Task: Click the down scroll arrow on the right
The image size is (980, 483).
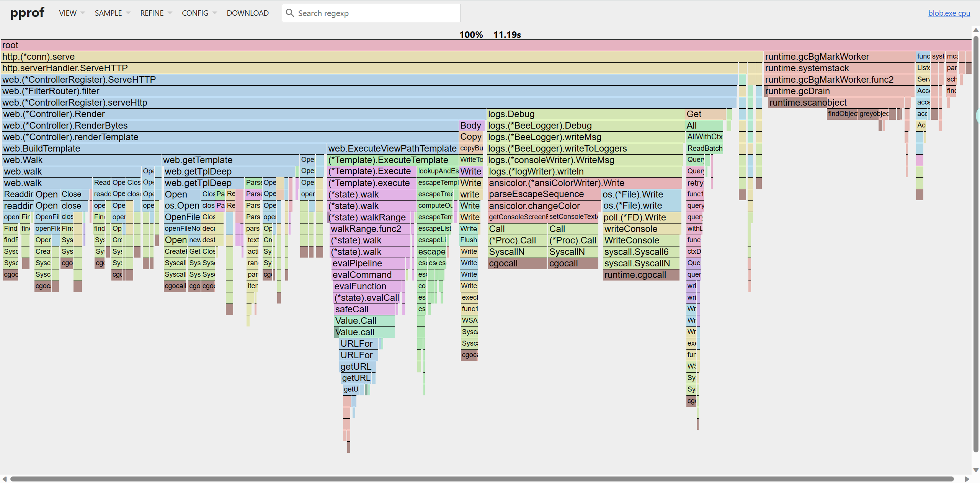Action: point(976,470)
